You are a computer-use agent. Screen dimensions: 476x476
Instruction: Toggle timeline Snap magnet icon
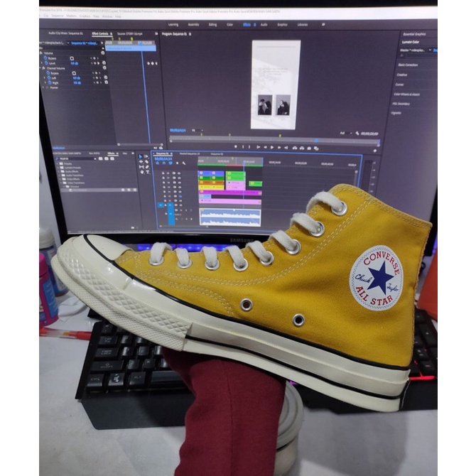coord(164,163)
